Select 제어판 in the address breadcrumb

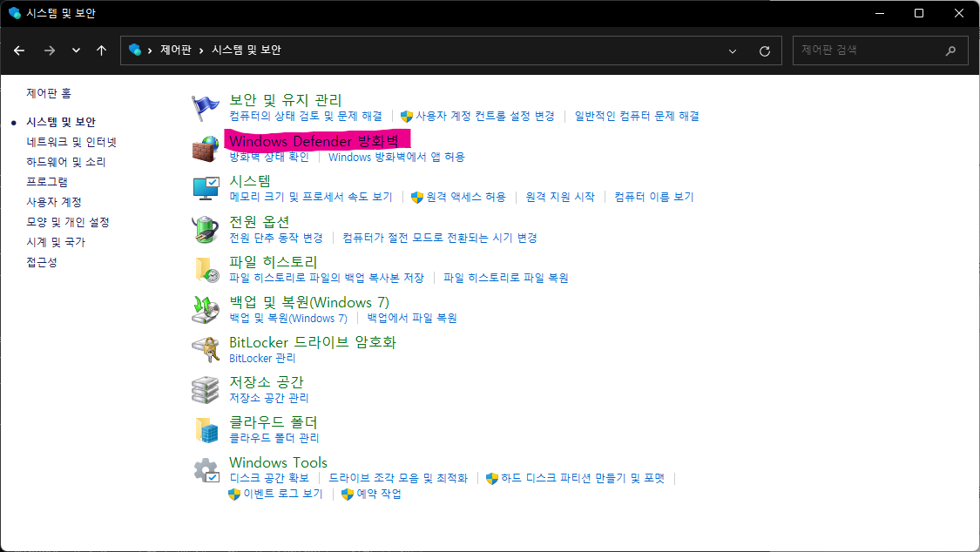coord(176,50)
